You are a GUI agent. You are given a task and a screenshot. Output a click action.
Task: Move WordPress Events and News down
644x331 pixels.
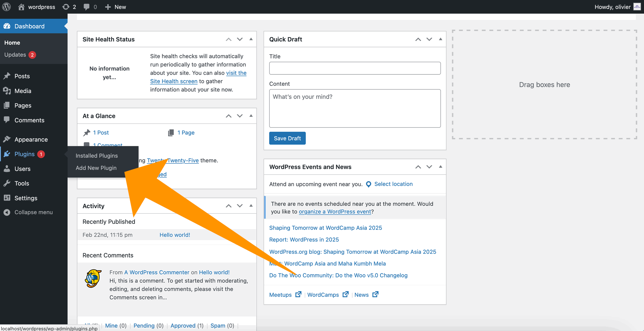pyautogui.click(x=429, y=167)
